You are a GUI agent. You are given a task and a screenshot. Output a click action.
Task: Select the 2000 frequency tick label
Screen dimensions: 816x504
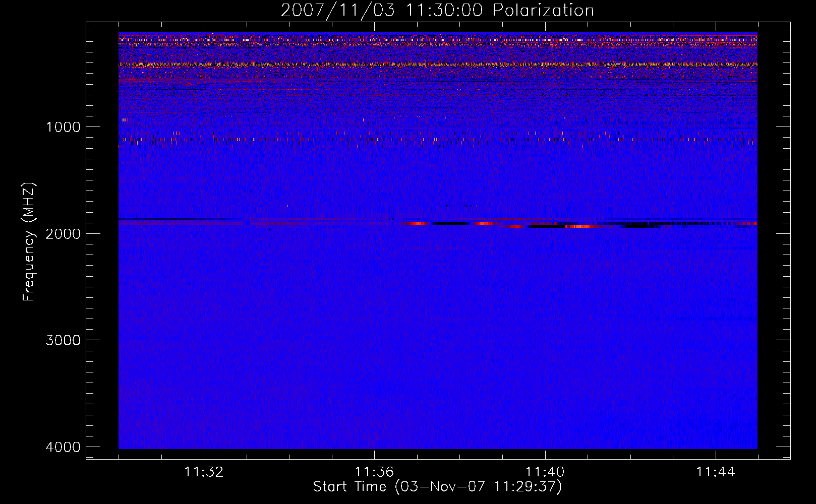[x=63, y=233]
